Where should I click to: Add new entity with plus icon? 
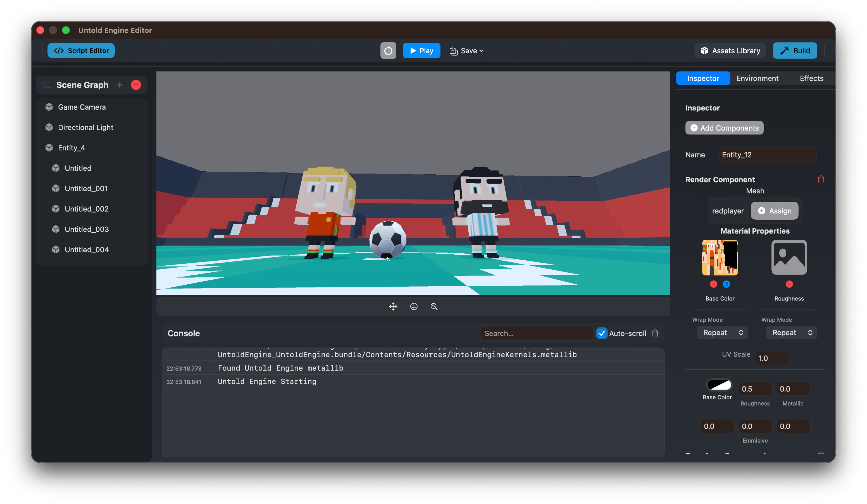point(120,85)
